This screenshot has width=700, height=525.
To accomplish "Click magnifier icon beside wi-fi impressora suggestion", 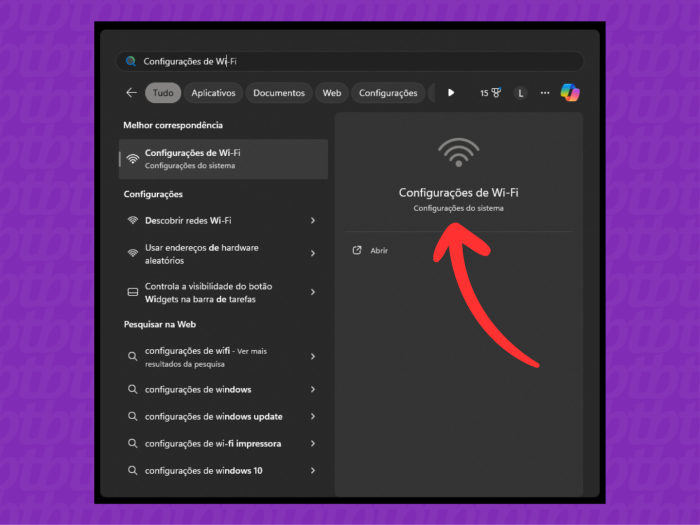I will [133, 443].
